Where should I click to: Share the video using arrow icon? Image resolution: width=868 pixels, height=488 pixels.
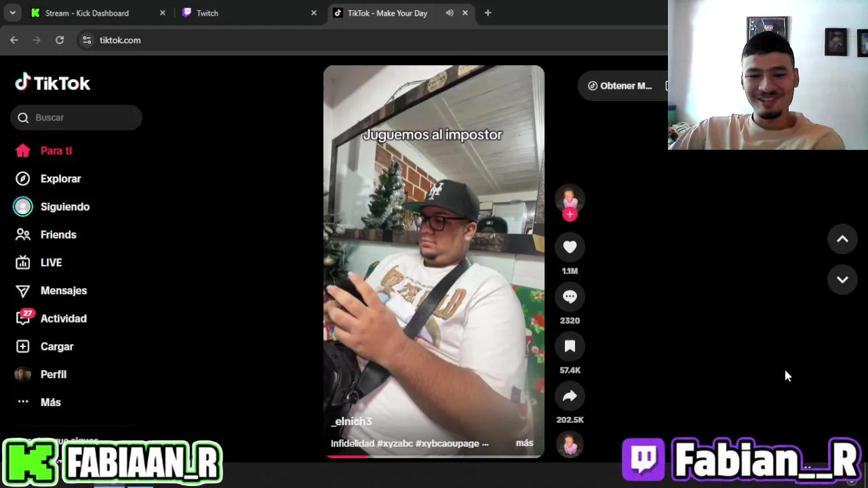[x=570, y=396]
